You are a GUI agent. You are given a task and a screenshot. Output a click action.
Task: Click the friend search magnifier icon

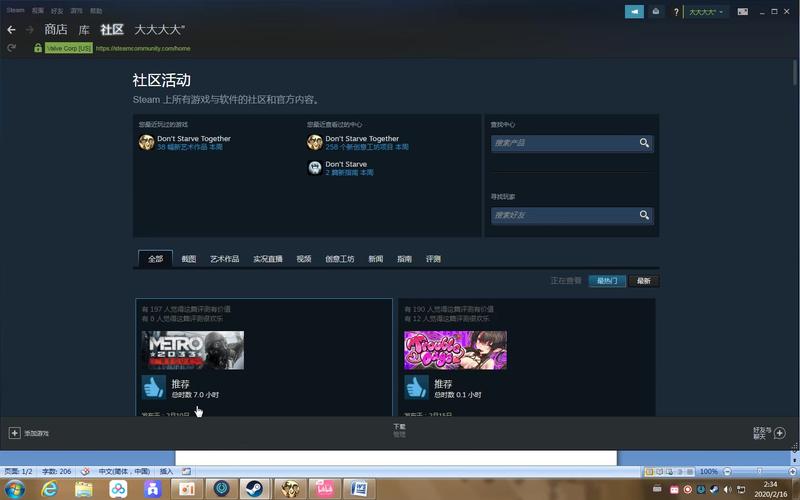pyautogui.click(x=644, y=215)
